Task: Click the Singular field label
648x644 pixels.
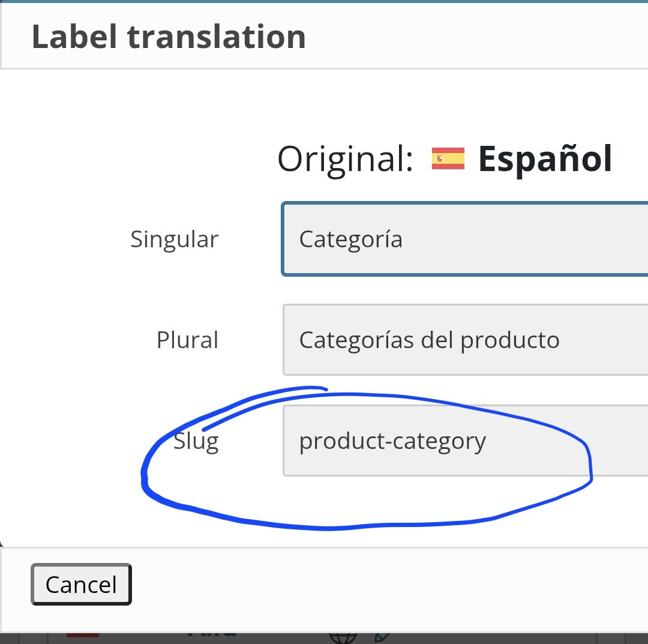Action: click(x=175, y=239)
